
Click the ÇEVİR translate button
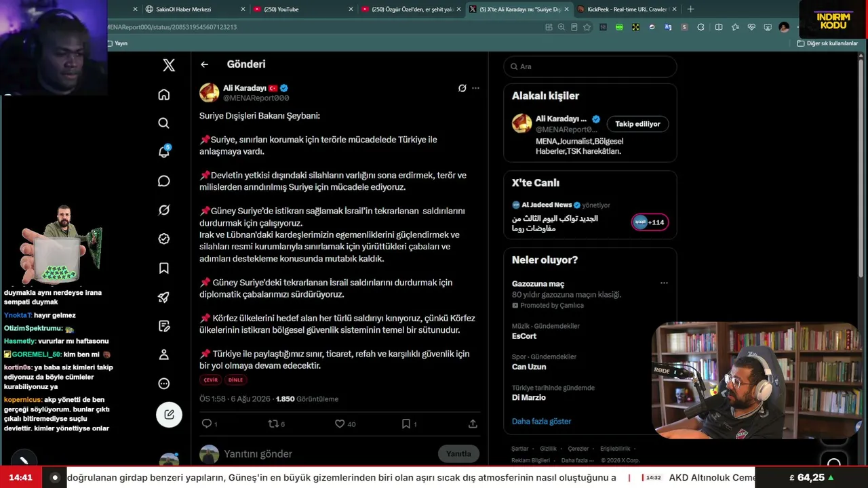211,380
